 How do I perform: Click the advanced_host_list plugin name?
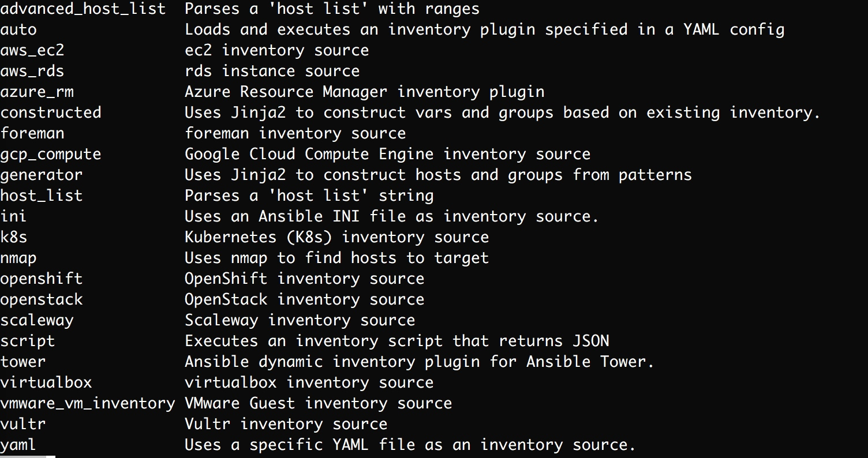[83, 9]
